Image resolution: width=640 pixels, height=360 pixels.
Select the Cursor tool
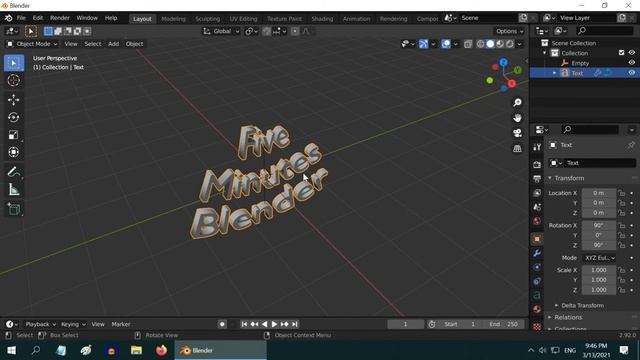(x=14, y=80)
